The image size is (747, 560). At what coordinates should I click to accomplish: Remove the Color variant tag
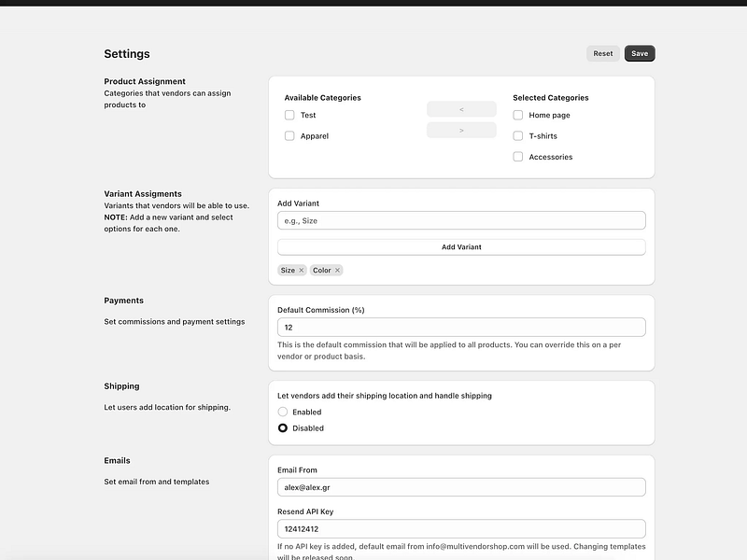tap(337, 271)
